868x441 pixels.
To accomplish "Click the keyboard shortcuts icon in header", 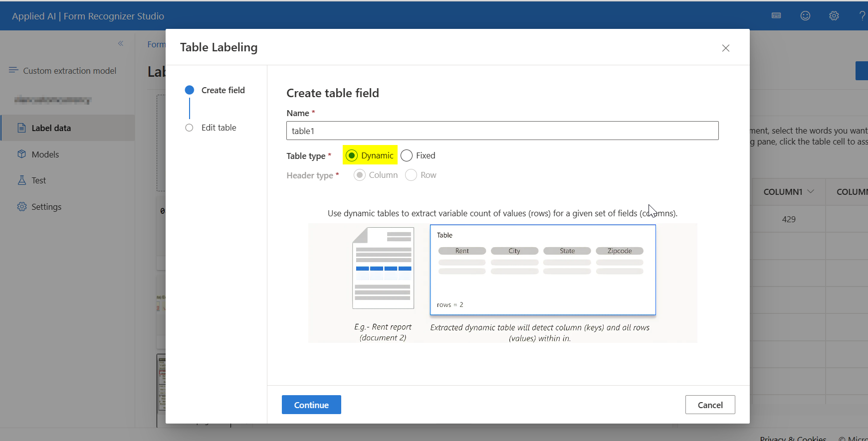I will [776, 15].
